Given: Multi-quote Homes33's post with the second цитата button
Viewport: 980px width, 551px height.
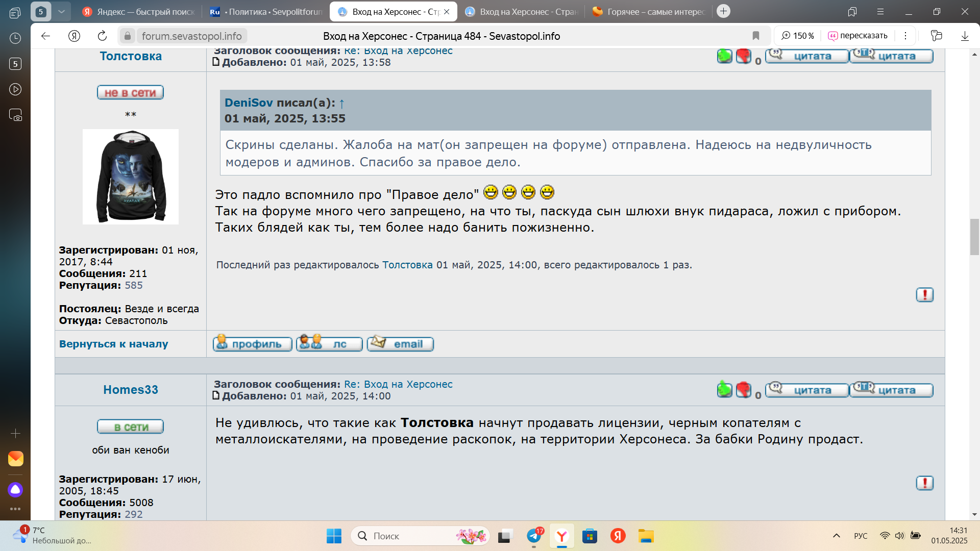Looking at the screenshot, I should (x=892, y=390).
